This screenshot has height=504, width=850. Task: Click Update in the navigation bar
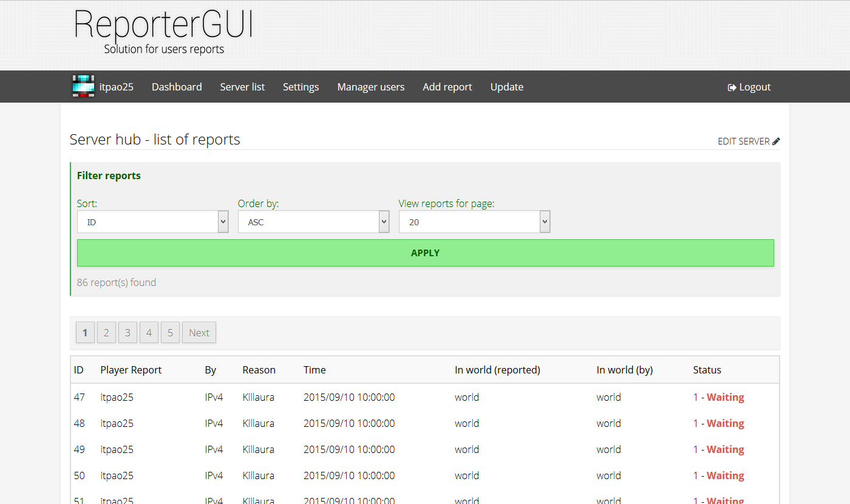(x=506, y=87)
